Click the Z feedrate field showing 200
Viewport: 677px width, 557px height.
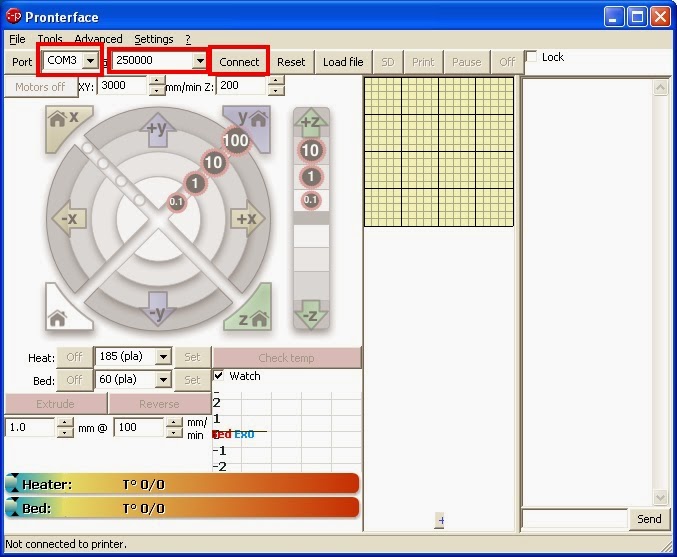click(x=242, y=85)
